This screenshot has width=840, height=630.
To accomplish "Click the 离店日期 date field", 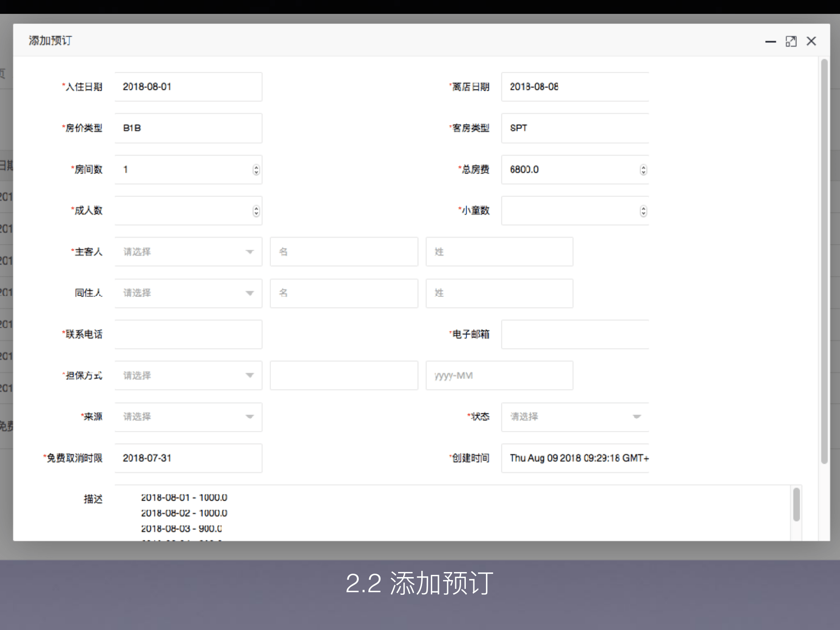I will coord(575,87).
